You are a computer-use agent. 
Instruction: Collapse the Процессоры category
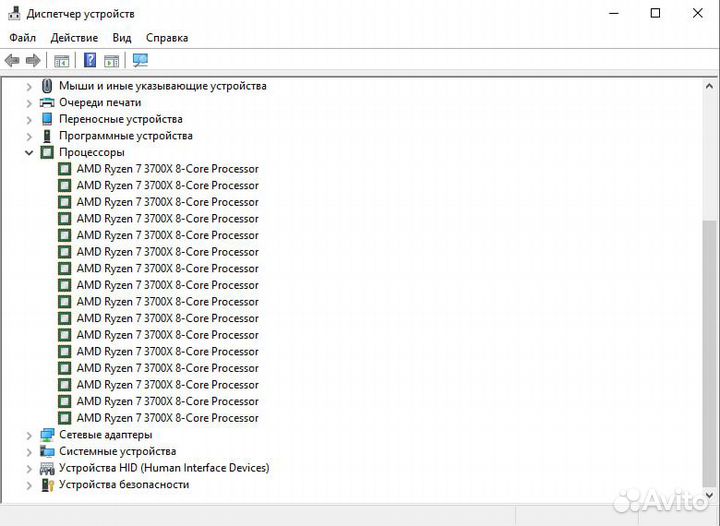[x=29, y=152]
